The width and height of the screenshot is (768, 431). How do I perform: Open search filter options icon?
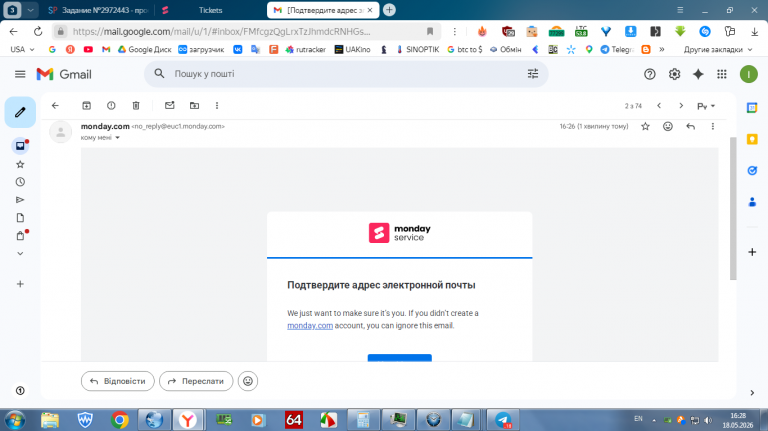coord(533,74)
